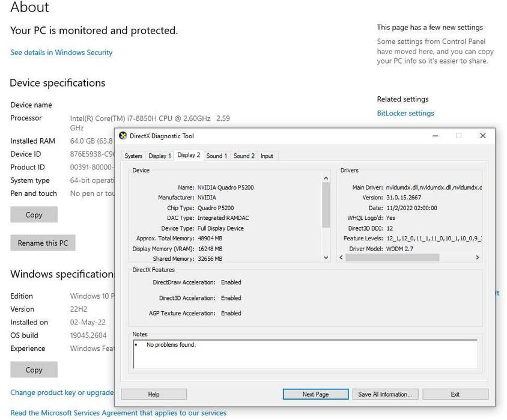Select the NVIDIA Quadro P5200 name value

(x=225, y=187)
